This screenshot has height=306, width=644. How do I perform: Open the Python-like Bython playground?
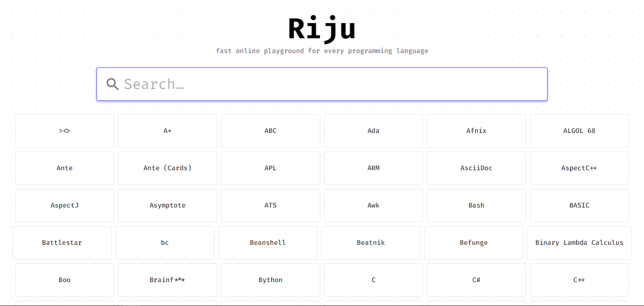[x=270, y=280]
